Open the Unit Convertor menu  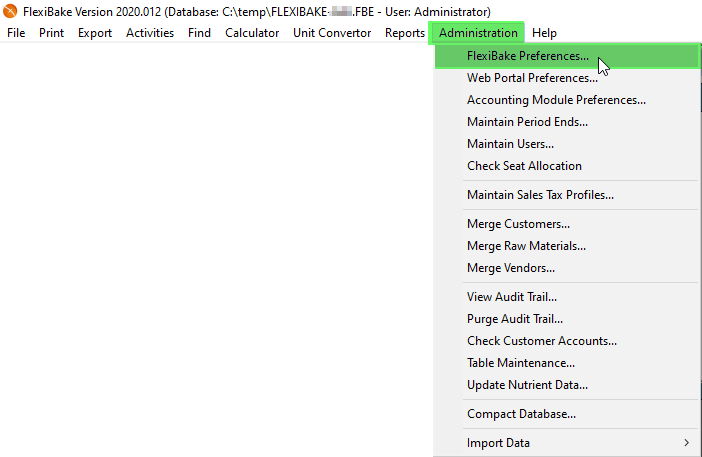pos(332,33)
